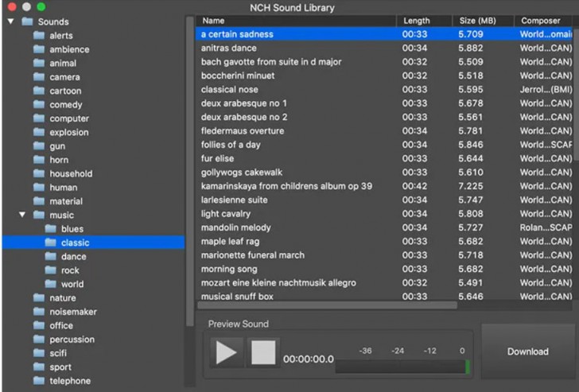Click the alerts folder icon

click(39, 36)
